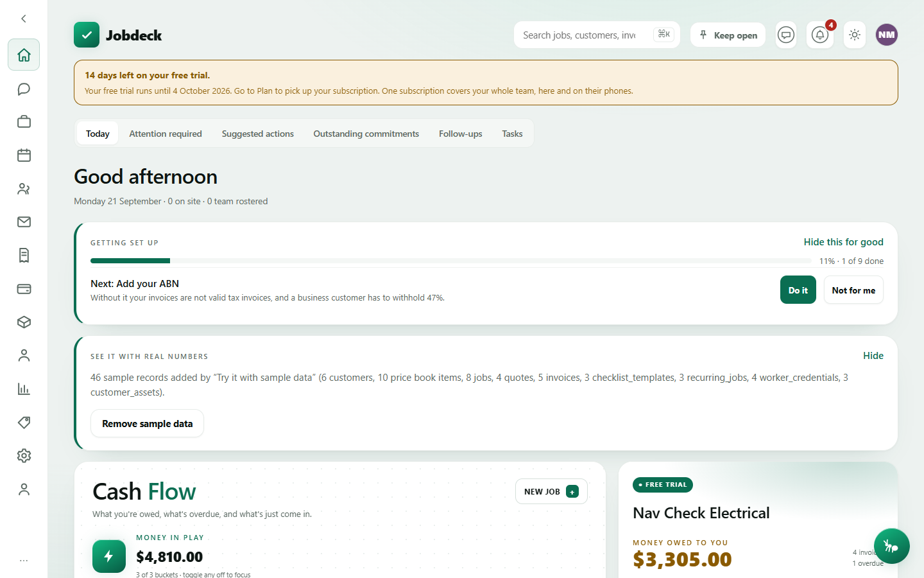Switch to the Attention required tab
This screenshot has height=578, width=924.
click(x=166, y=134)
